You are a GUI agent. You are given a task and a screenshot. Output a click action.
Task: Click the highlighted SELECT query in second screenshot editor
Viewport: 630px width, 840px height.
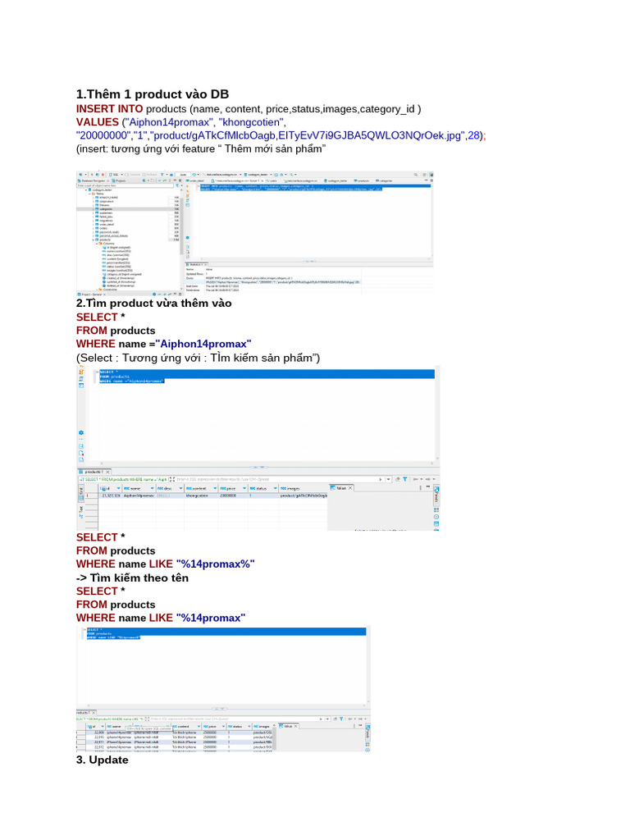267,376
